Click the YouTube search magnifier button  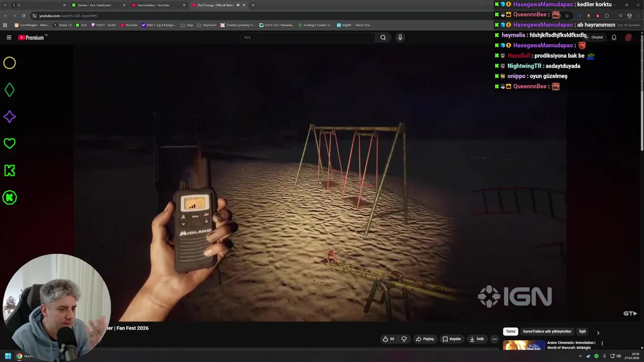tap(383, 37)
